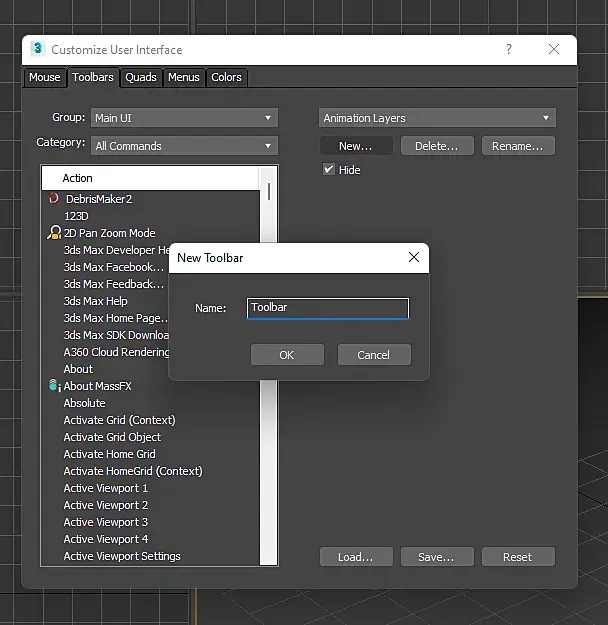Select 3ds Max Home Page action
Screen dimensions: 608x625
pos(116,318)
